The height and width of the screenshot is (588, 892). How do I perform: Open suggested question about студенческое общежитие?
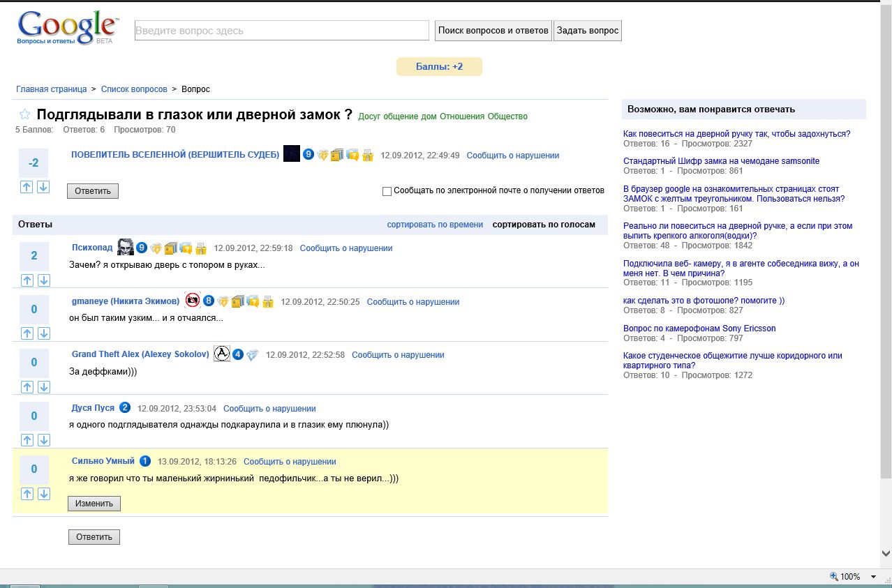733,361
